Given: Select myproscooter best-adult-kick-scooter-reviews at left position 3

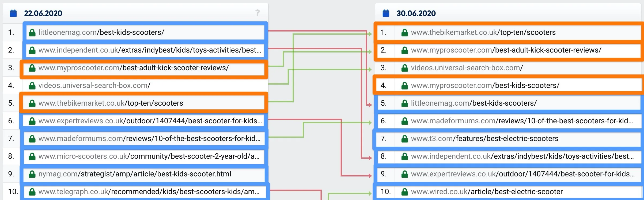Looking at the screenshot, I should click(x=144, y=68).
